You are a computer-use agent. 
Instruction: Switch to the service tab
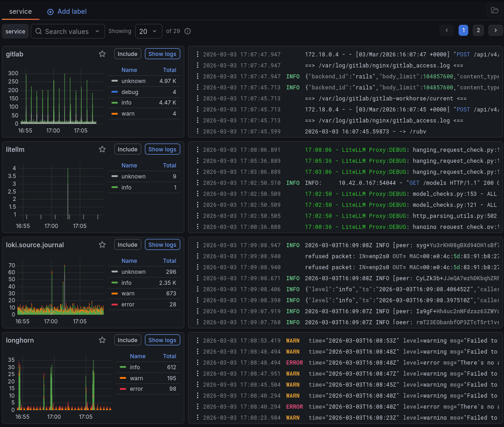point(20,11)
